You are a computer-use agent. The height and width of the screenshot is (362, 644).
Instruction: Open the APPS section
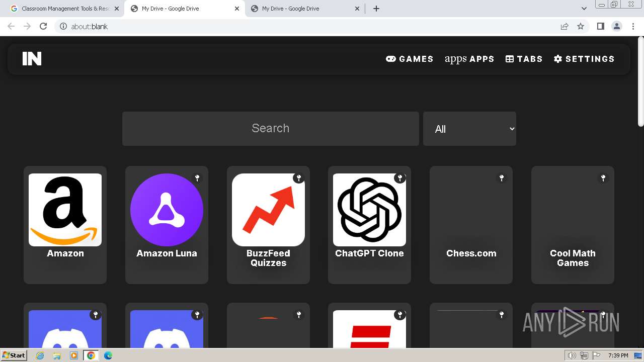[469, 59]
